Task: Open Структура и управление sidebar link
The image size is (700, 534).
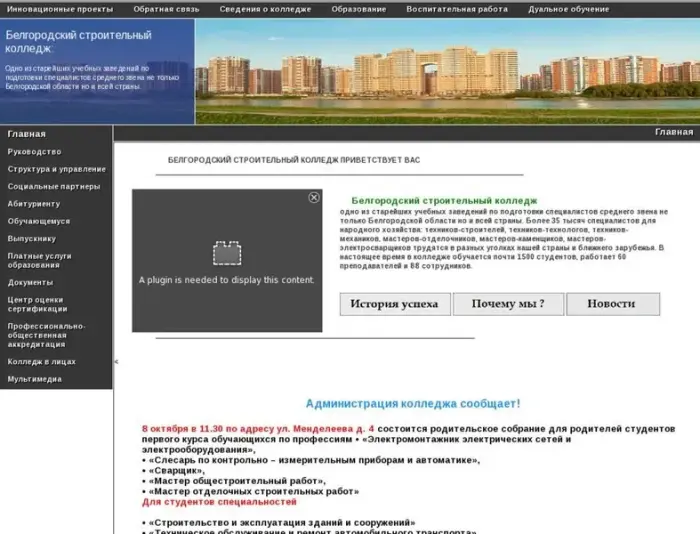Action: click(56, 169)
